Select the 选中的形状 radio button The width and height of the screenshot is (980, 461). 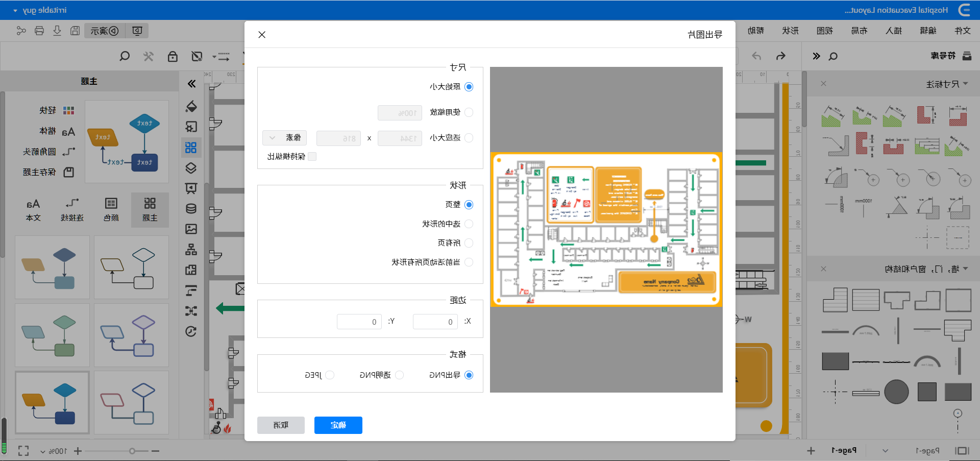(x=469, y=224)
